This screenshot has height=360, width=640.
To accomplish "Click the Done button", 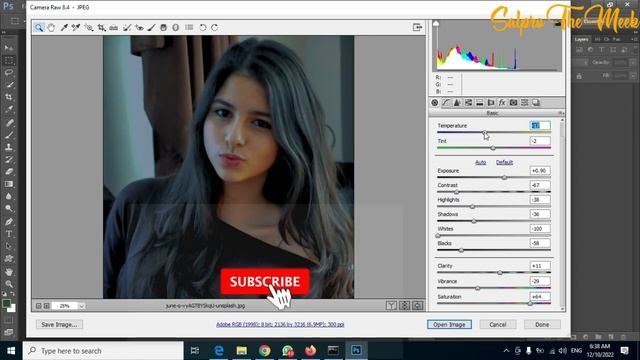I will pyautogui.click(x=542, y=324).
